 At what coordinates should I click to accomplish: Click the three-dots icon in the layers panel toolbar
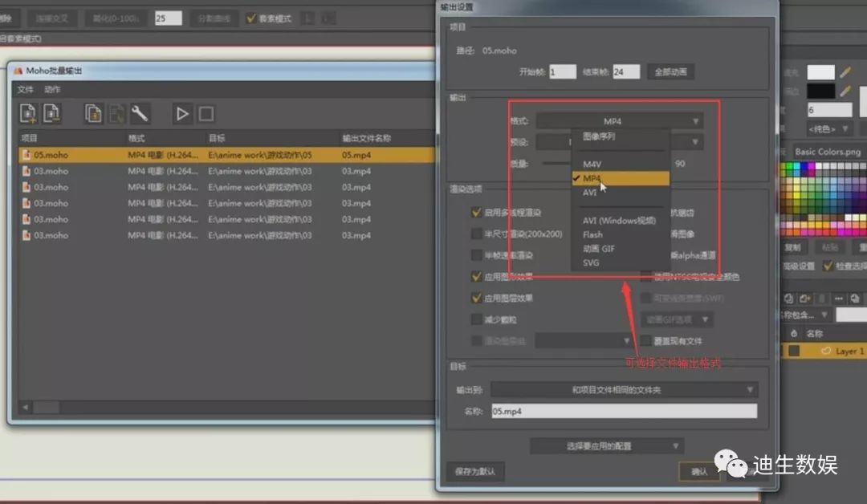point(839,299)
